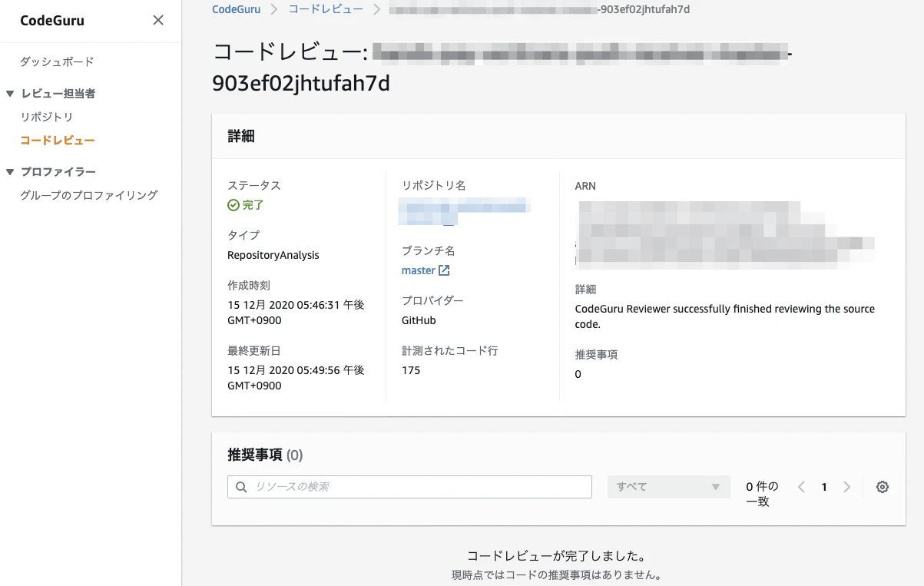
Task: Click the external link icon beside master
Action: [444, 270]
